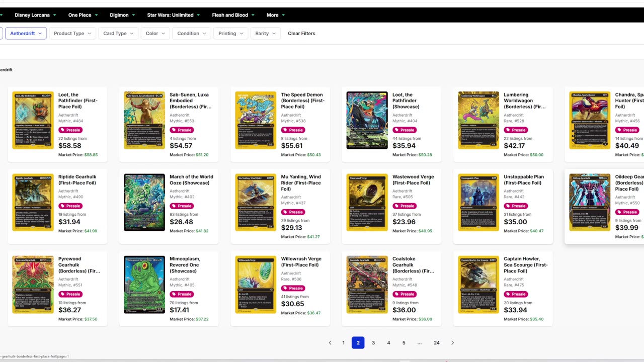Open Sab-Sunen, Luxa Embodied card image

tap(144, 120)
